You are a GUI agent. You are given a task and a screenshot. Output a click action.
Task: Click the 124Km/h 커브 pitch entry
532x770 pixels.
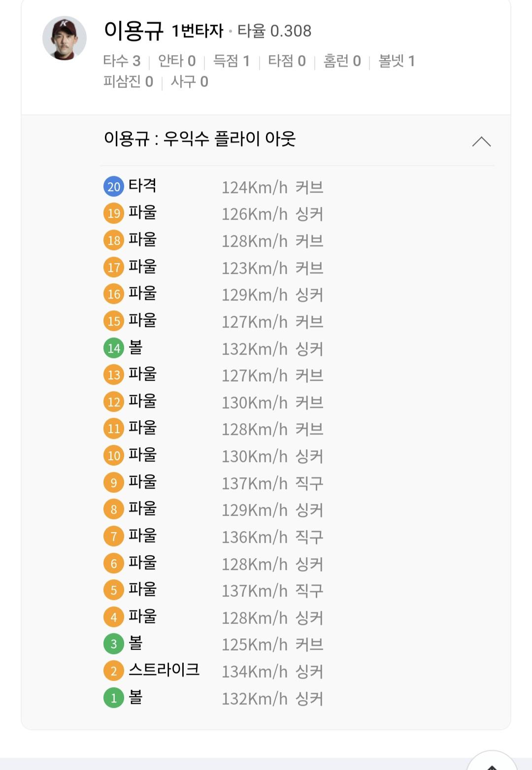coord(272,187)
